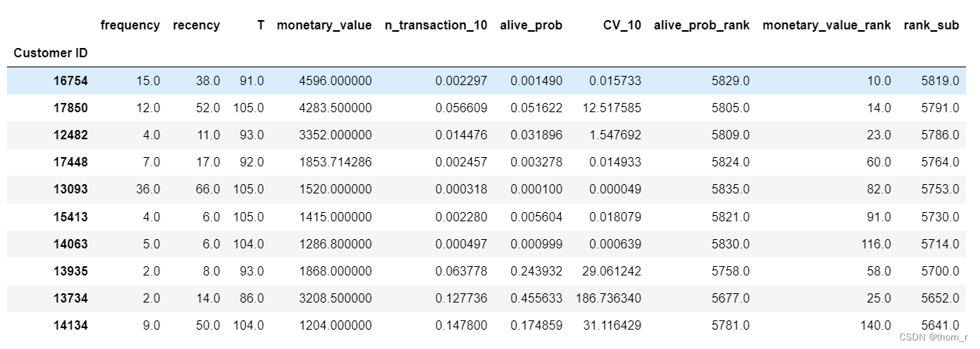
Task: Click the T column header
Action: click(260, 26)
